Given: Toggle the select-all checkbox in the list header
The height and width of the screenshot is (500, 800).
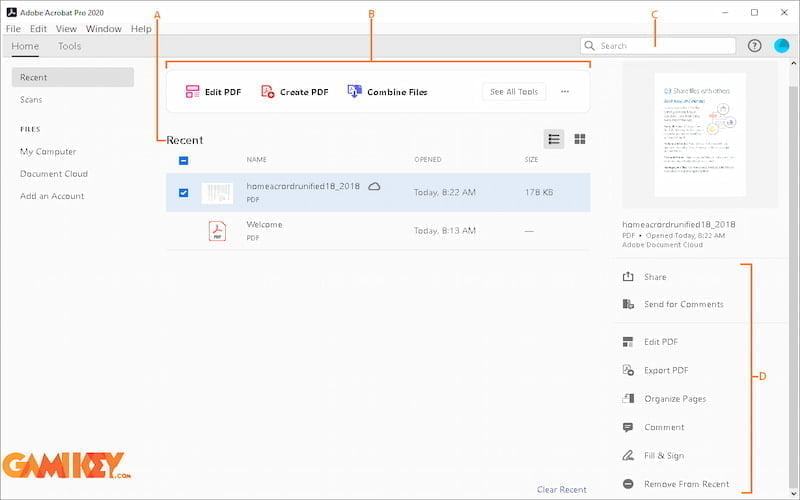Looking at the screenshot, I should (184, 161).
